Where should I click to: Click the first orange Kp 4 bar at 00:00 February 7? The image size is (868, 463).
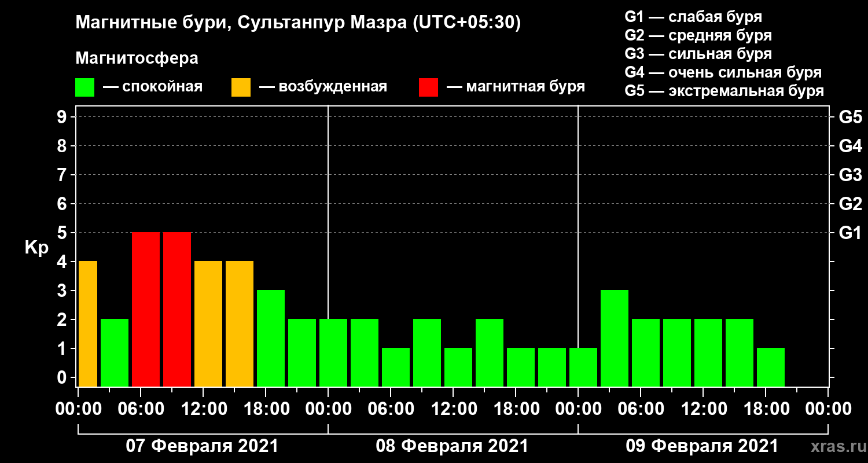(x=87, y=324)
